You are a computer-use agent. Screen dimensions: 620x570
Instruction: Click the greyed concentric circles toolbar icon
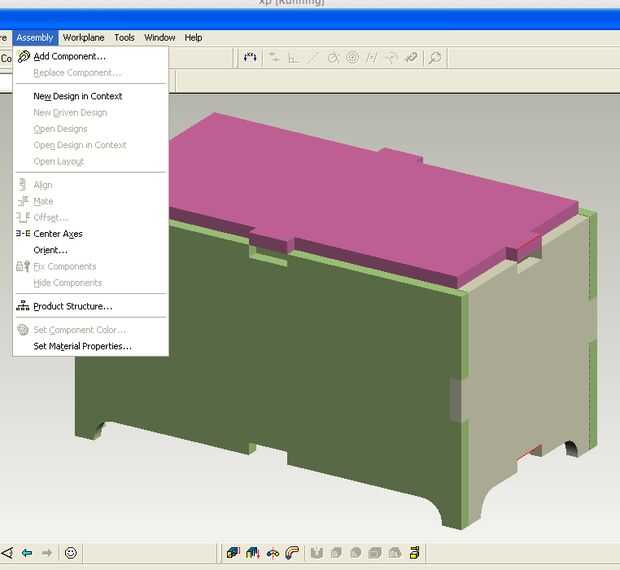[x=352, y=58]
